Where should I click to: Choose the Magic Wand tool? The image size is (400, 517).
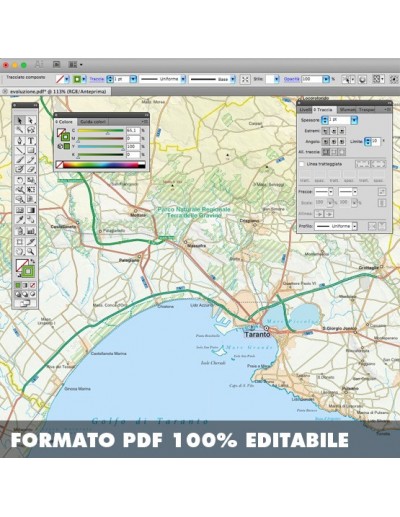tap(20, 130)
